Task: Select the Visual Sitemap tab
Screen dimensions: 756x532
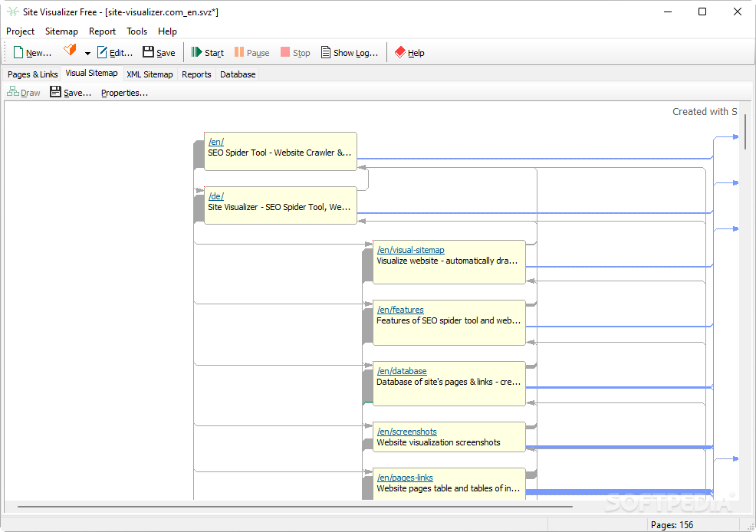Action: (91, 74)
